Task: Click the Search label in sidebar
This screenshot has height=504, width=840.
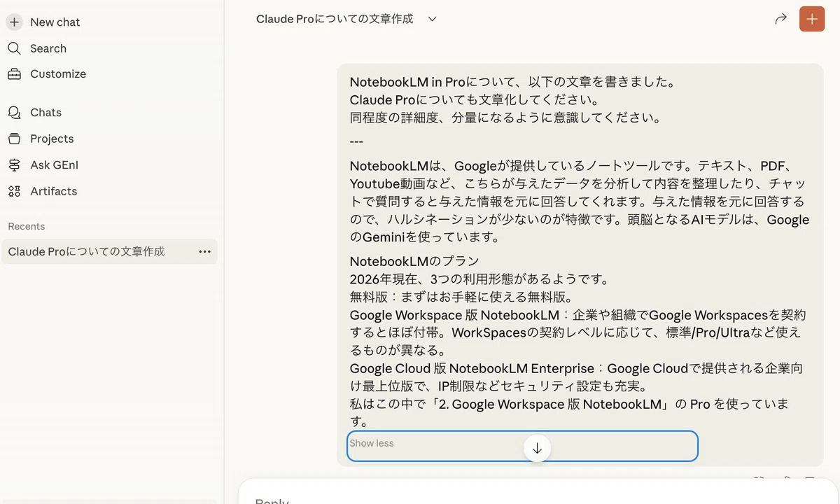Action: pyautogui.click(x=48, y=48)
